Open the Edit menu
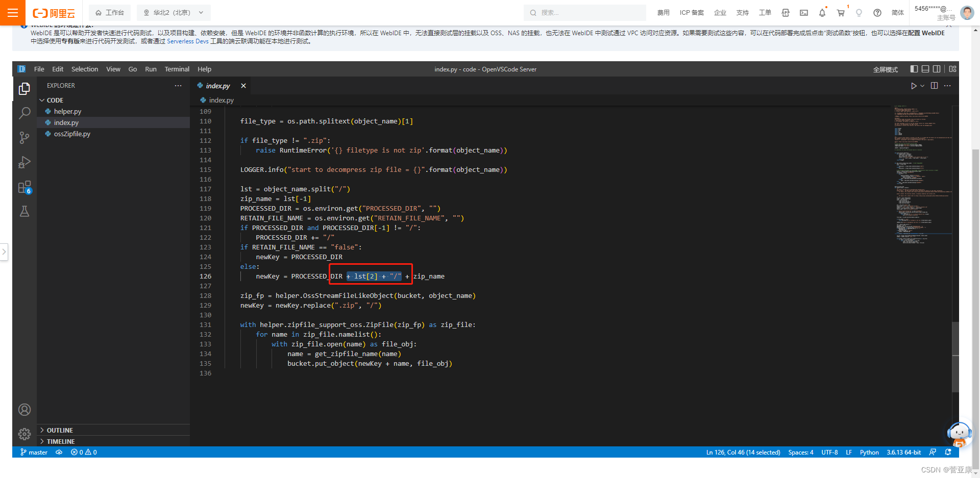 pyautogui.click(x=58, y=69)
